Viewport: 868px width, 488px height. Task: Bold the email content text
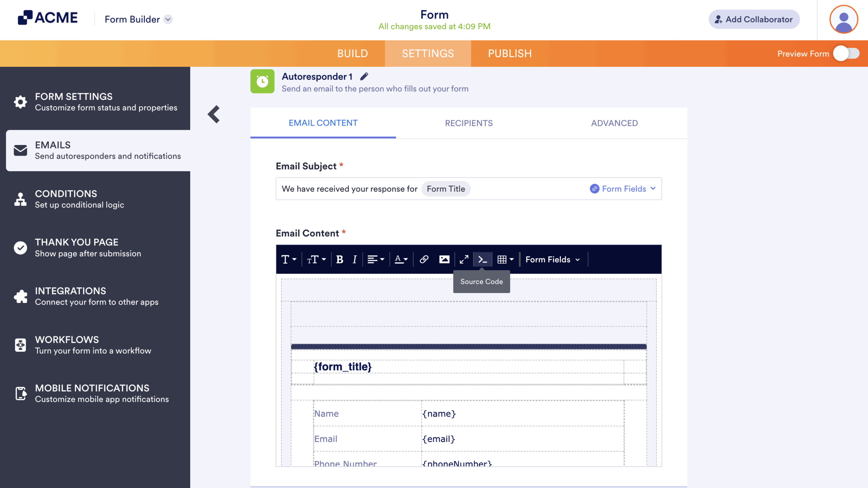point(339,259)
